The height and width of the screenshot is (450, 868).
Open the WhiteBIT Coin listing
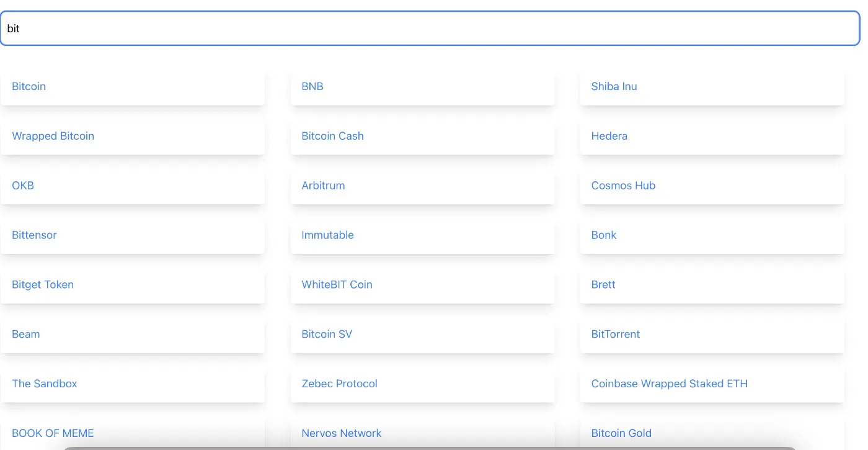click(x=337, y=284)
